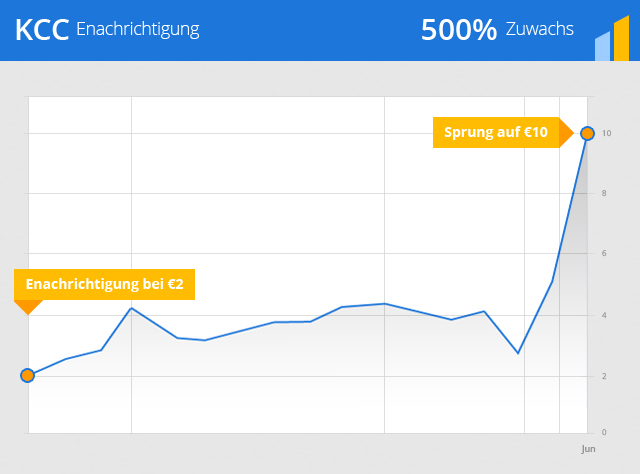Click the orange triangle pointer below 'Enachrichtigung' callout
Image resolution: width=640 pixels, height=474 pixels.
click(x=28, y=307)
